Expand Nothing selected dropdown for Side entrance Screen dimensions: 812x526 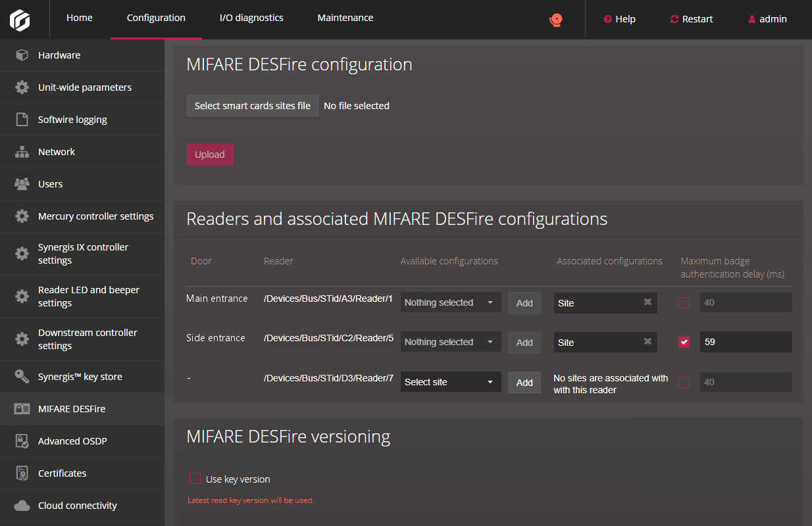[451, 342]
